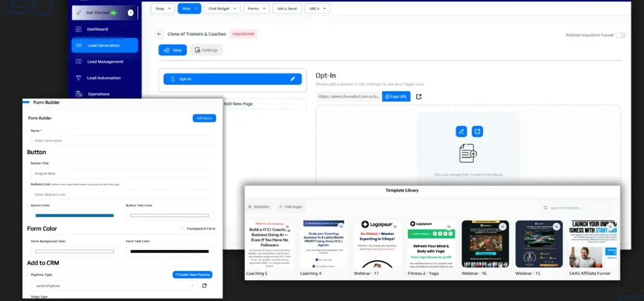The image size is (644, 301).
Task: Click the Create New Pipeline button
Action: point(193,274)
